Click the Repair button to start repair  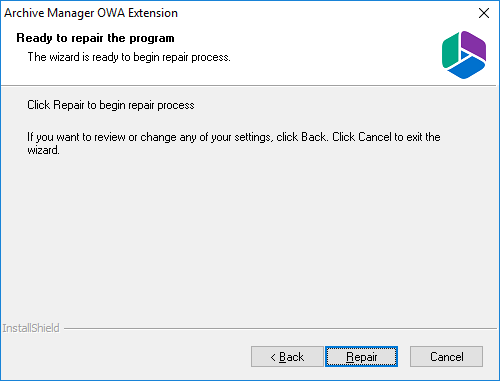[361, 357]
